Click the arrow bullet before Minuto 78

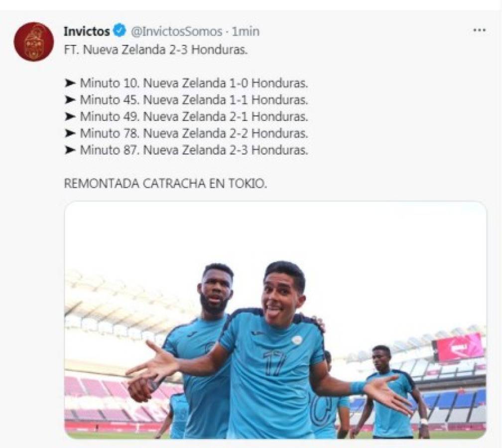[70, 134]
